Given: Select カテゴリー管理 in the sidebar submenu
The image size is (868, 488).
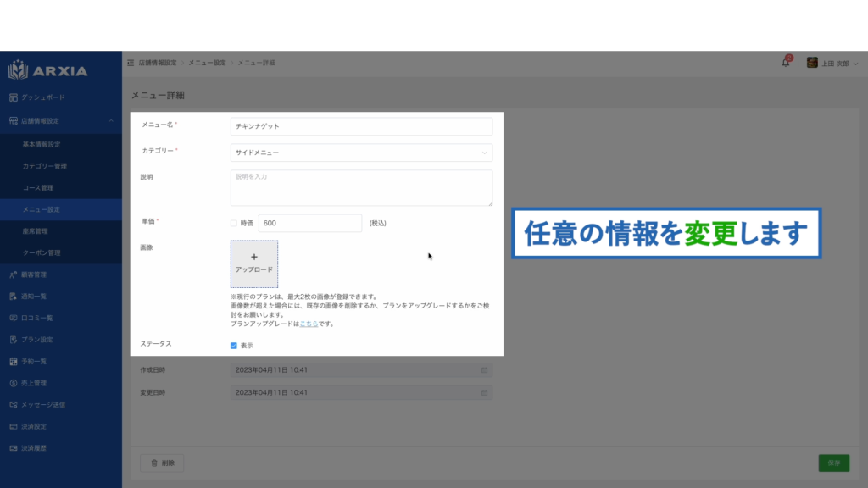Looking at the screenshot, I should (x=44, y=166).
